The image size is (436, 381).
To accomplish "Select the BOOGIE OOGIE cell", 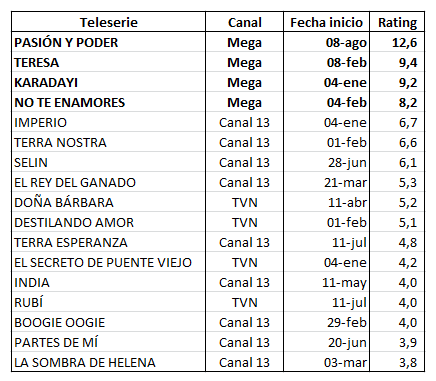I will [x=109, y=322].
